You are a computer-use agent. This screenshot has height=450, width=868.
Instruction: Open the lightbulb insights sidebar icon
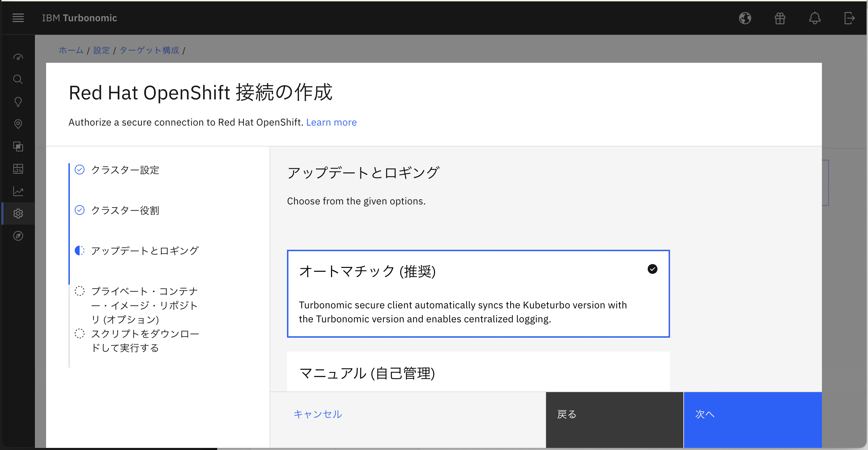tap(18, 102)
